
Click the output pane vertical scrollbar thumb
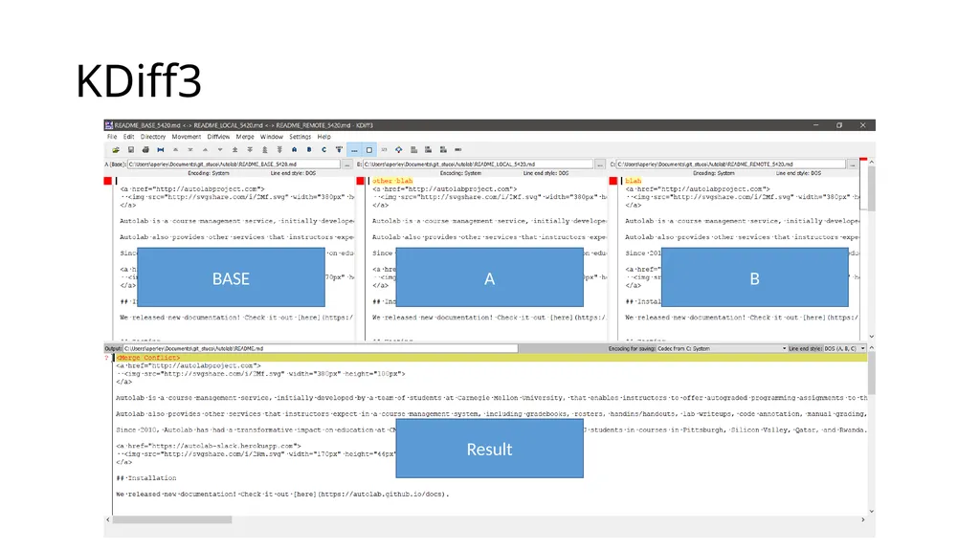(871, 373)
